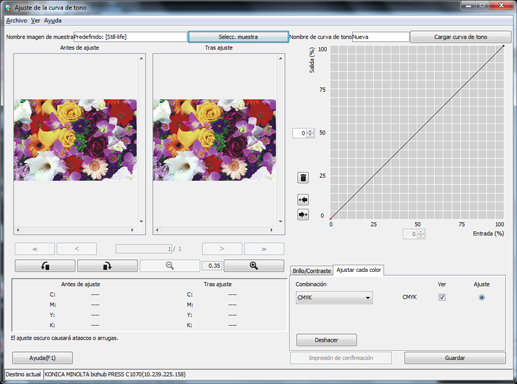Viewport: 517px width, 384px height.
Task: Go to the last page with the double arrow
Action: tap(264, 249)
